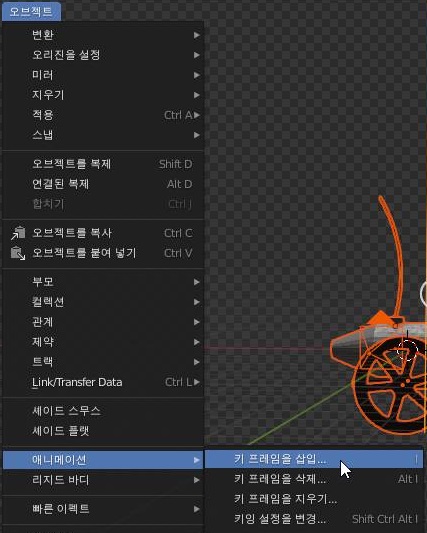Image resolution: width=427 pixels, height=533 pixels.
Task: Choose 키 프레임을 삽입...
Action: pos(314,460)
